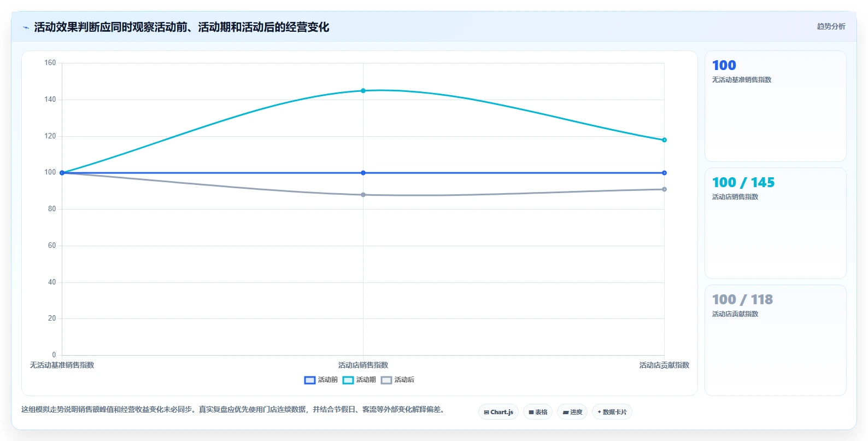Click the y-axis value 0
868x441 pixels.
[54, 355]
